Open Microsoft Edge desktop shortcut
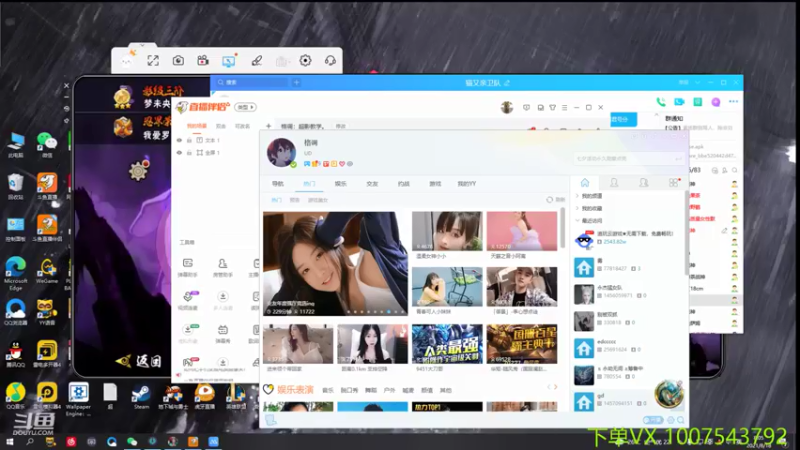 tap(16, 273)
